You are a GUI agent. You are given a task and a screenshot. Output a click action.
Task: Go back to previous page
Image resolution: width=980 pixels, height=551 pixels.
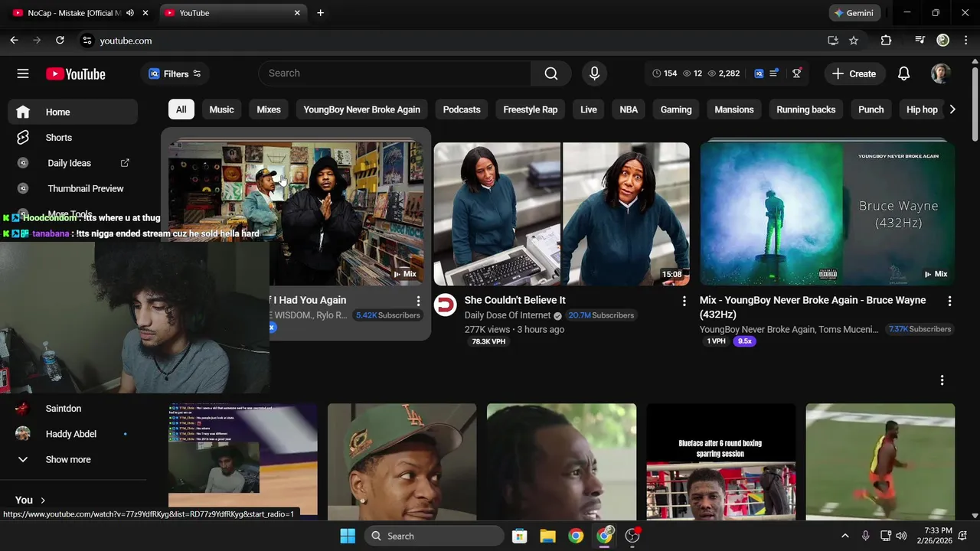[14, 41]
